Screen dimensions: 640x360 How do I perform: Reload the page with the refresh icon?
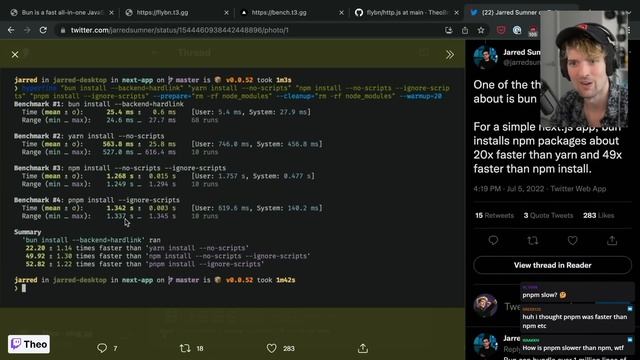tap(43, 30)
